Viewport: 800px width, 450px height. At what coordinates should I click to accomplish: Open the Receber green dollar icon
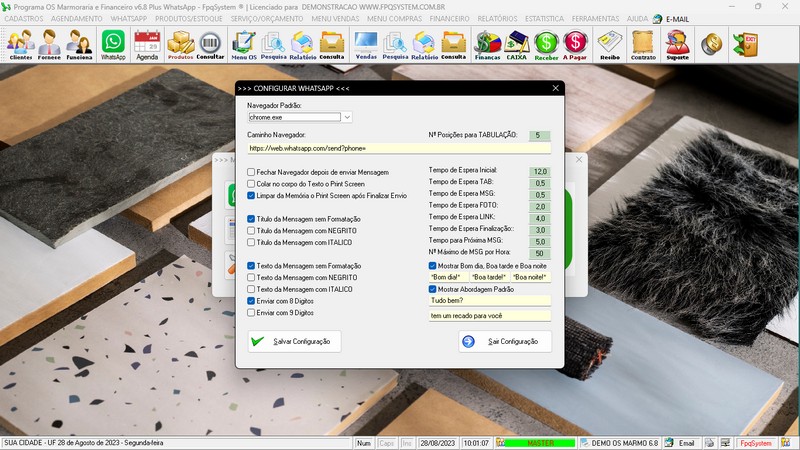click(x=546, y=45)
